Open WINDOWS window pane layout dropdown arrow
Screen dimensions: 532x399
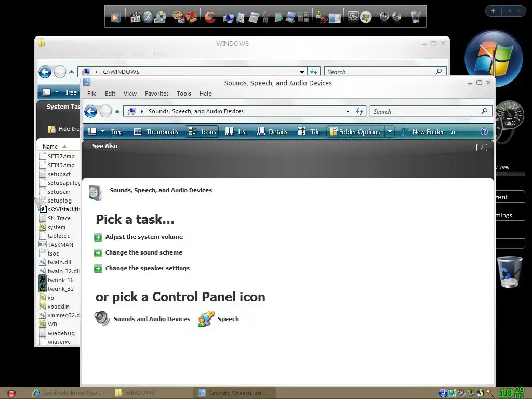[57, 92]
